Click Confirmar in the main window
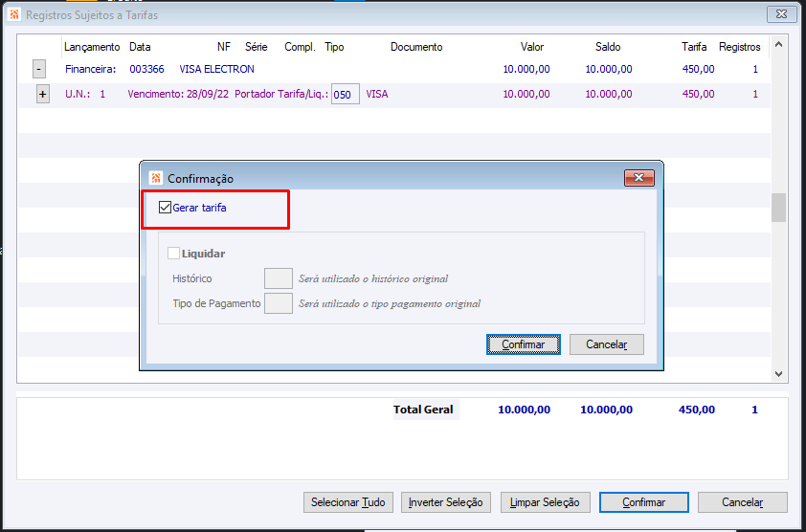 [643, 502]
